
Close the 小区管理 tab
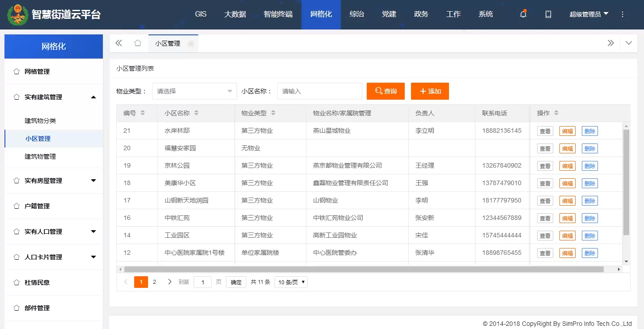tap(191, 44)
